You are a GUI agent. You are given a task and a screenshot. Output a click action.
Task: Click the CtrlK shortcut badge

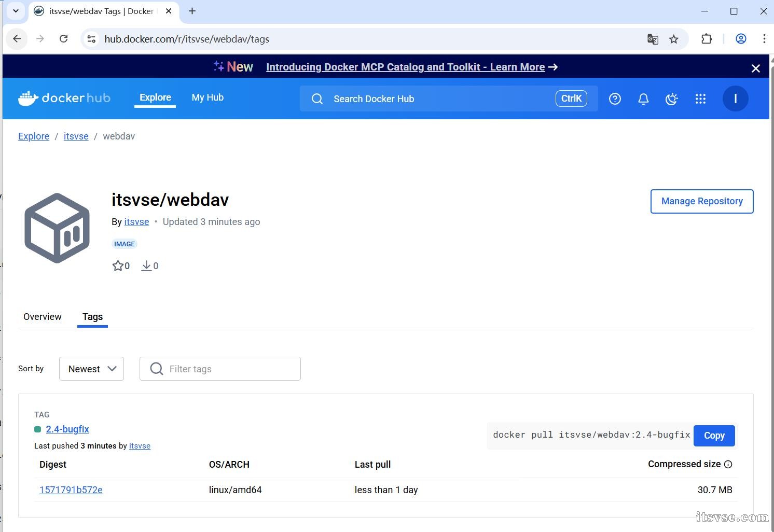[571, 99]
